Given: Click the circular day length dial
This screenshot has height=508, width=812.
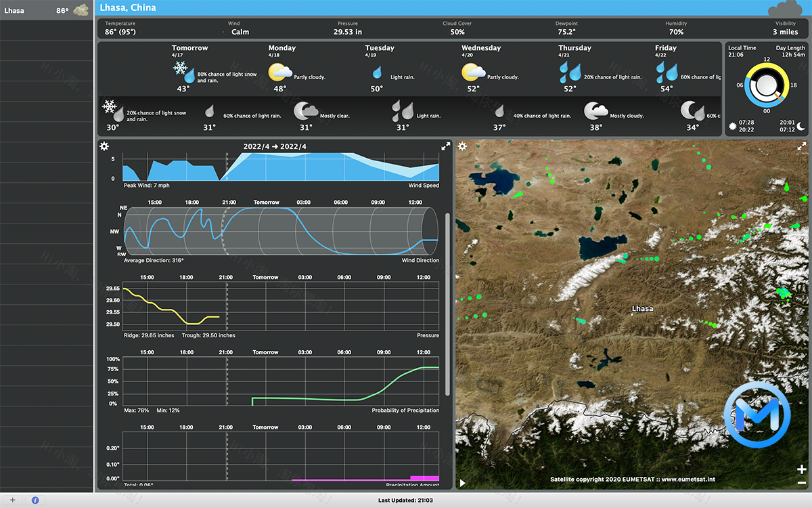Looking at the screenshot, I should pyautogui.click(x=767, y=85).
